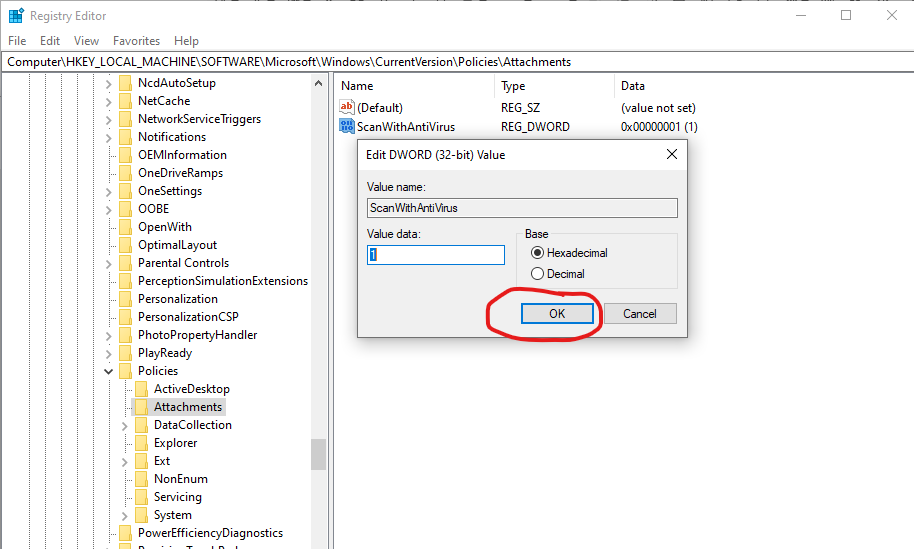Expand the Ext tree node
The image size is (914, 549).
click(x=124, y=462)
